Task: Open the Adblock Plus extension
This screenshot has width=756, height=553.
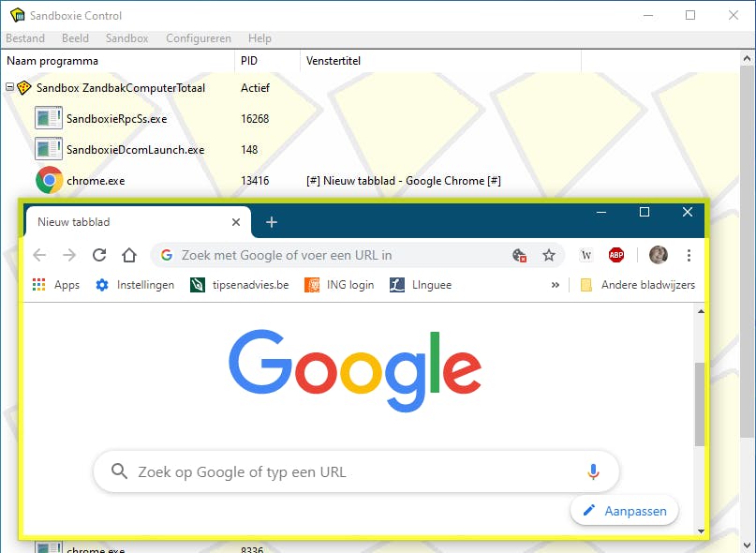Action: (x=616, y=255)
